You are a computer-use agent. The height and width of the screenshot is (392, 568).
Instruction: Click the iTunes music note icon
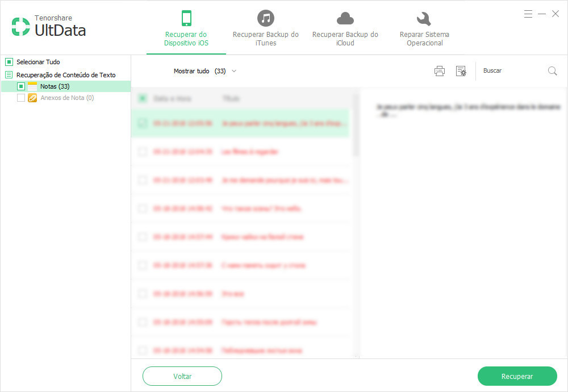265,18
